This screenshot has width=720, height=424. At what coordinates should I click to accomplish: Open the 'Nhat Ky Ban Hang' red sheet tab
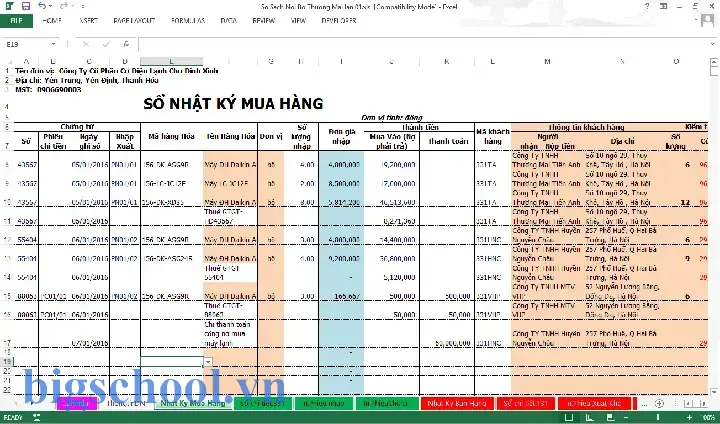(x=457, y=403)
